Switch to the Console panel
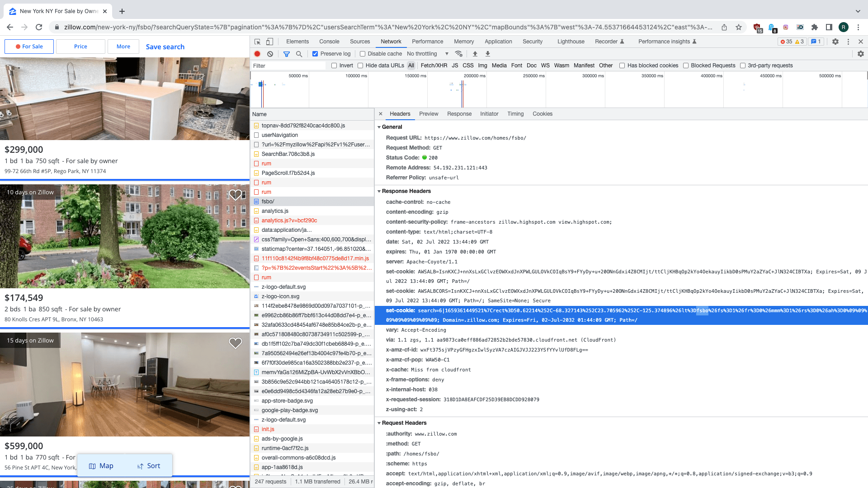The width and height of the screenshot is (868, 488). point(329,41)
